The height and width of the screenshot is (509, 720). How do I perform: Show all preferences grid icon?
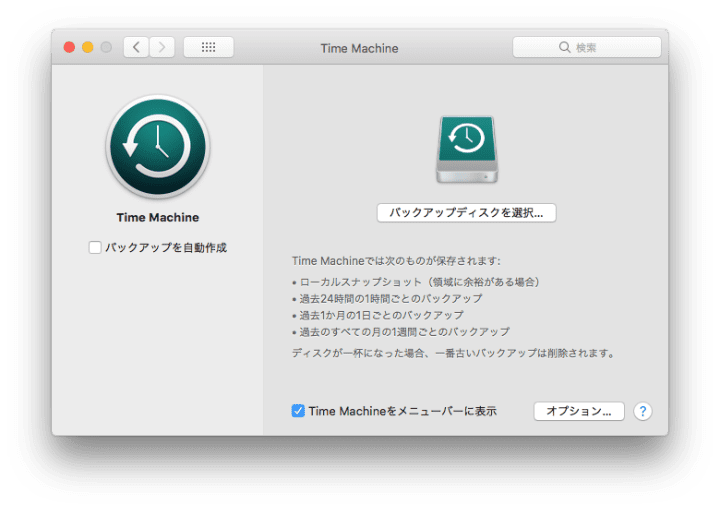(x=208, y=47)
